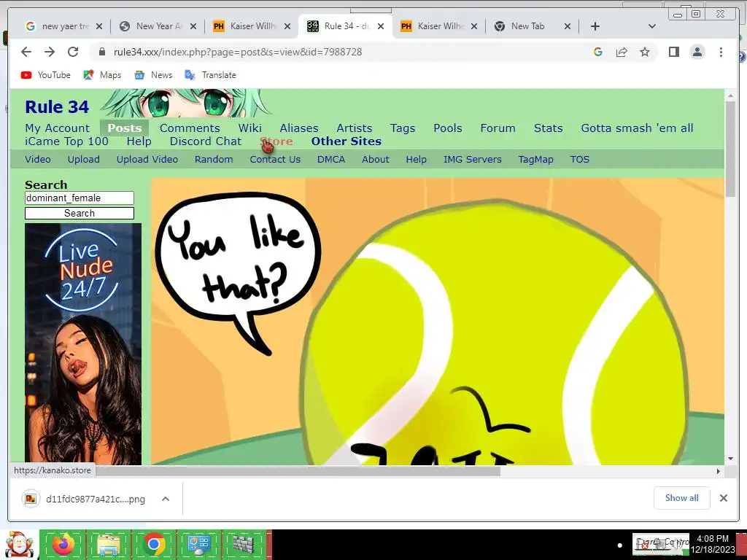The height and width of the screenshot is (560, 747).
Task: Open Contact Us page
Action: (x=275, y=160)
